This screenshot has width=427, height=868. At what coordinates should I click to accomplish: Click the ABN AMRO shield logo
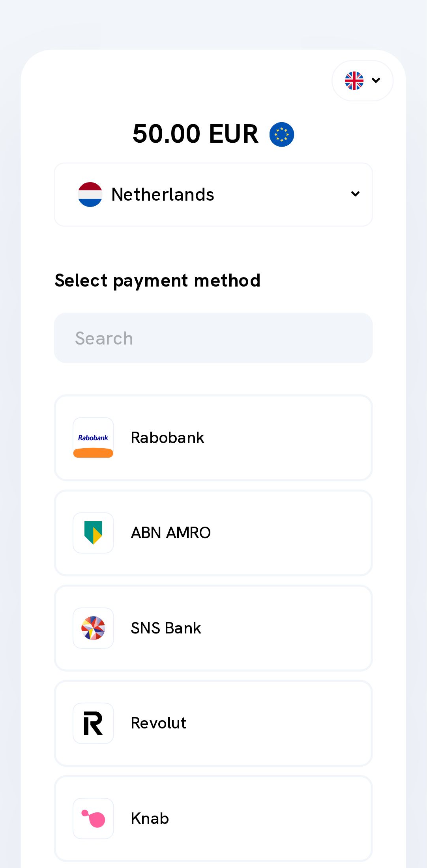point(93,533)
